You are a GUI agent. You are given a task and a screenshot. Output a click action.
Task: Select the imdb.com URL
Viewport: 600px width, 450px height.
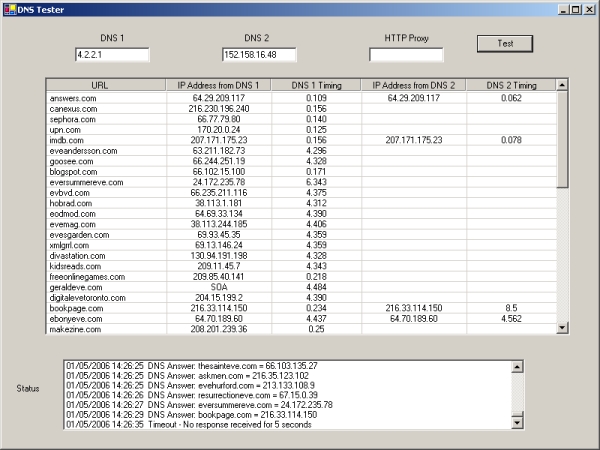(66, 140)
